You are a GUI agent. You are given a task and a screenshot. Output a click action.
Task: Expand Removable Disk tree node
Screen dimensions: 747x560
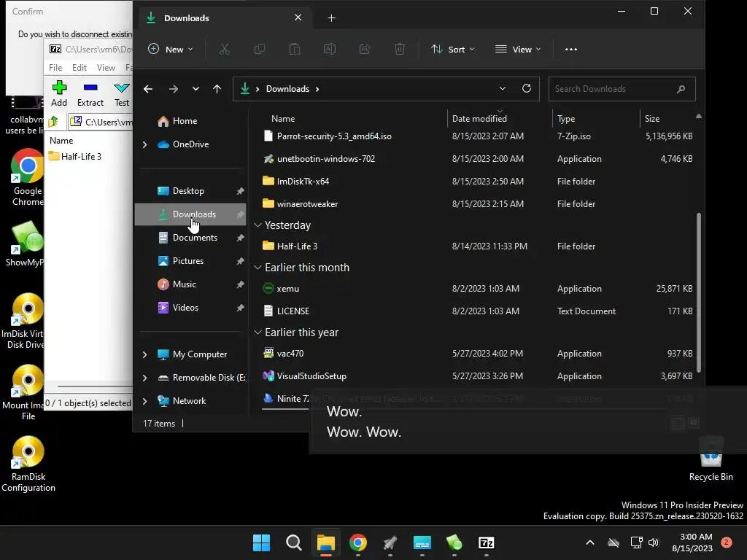145,378
